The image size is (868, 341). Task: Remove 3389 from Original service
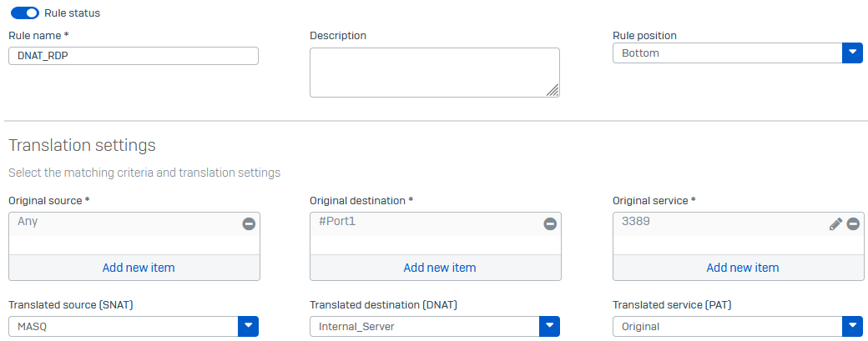click(853, 223)
